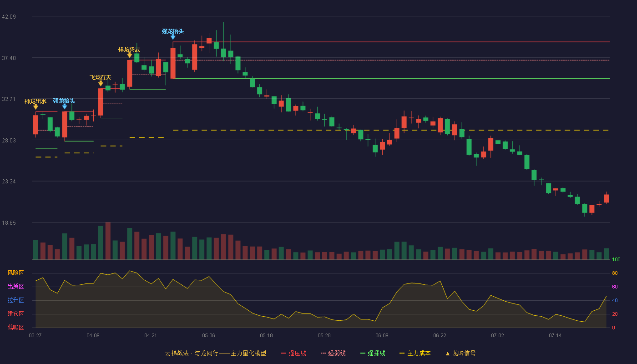Click the tallest red volume bar
This screenshot has height=364, width=637.
coord(108,241)
